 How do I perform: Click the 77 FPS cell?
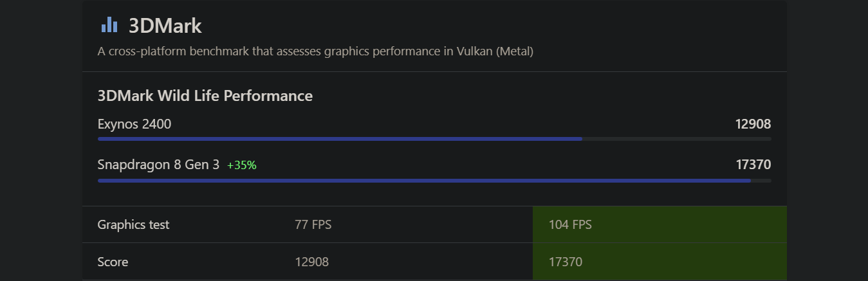313,224
